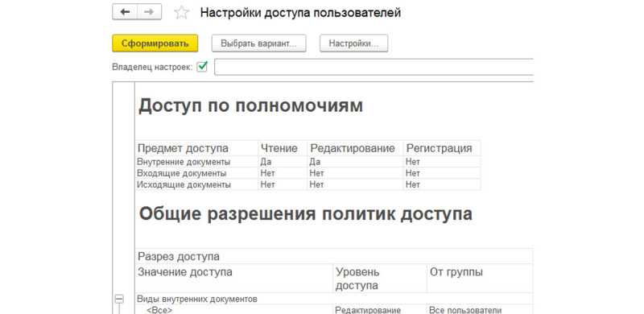Image resolution: width=644 pixels, height=314 pixels.
Task: Click the Доступ по полномочиям heading
Action: (250, 105)
